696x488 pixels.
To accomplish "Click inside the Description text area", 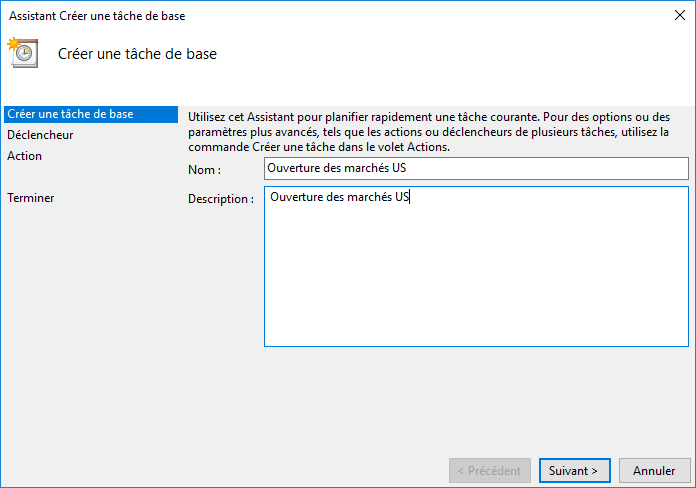I will (476, 266).
